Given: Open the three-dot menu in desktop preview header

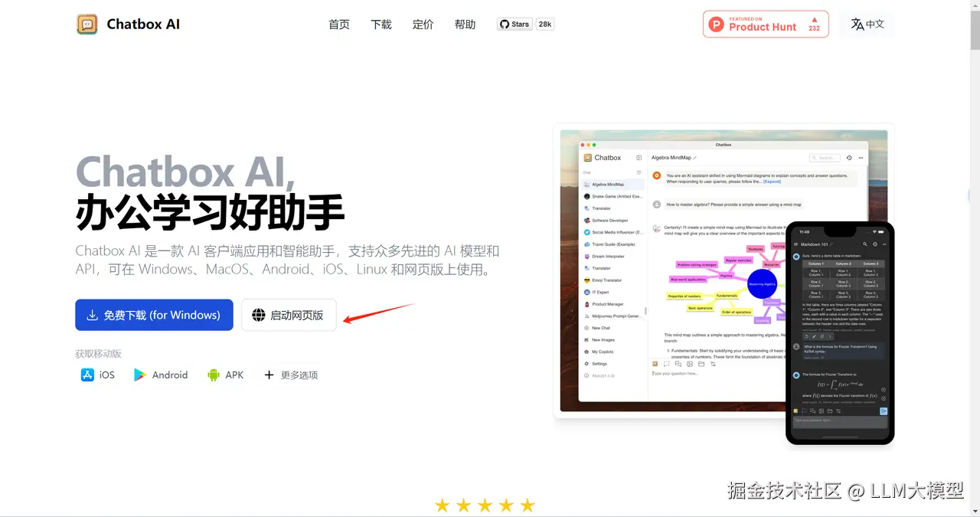Looking at the screenshot, I should pos(861,158).
